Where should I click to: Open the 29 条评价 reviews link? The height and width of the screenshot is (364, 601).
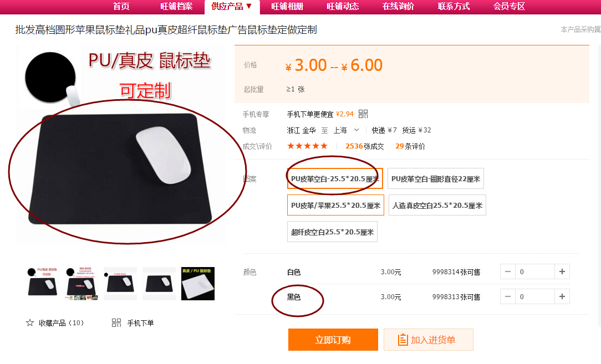[410, 146]
